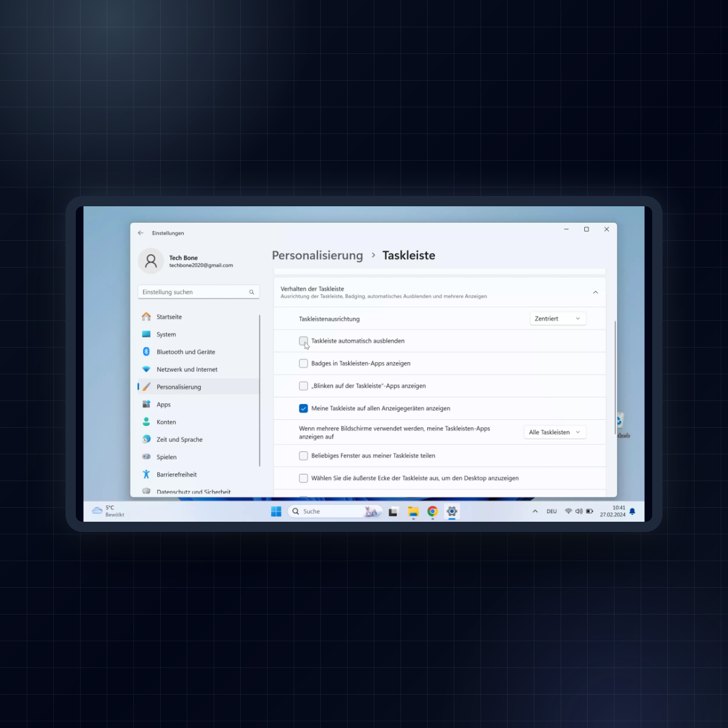Click the volume speaker tray icon
Viewport: 728px width, 728px height.
(x=579, y=511)
